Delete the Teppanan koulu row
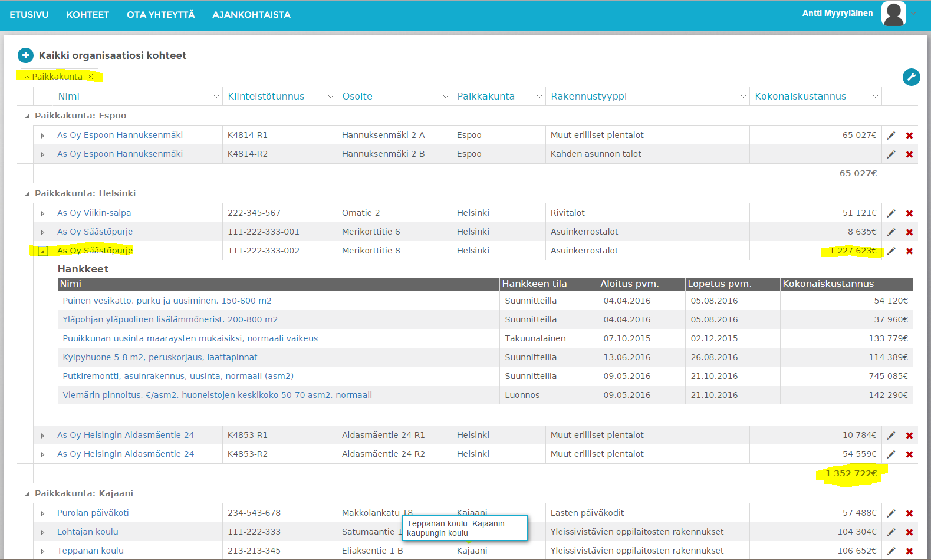The image size is (931, 560). (909, 551)
